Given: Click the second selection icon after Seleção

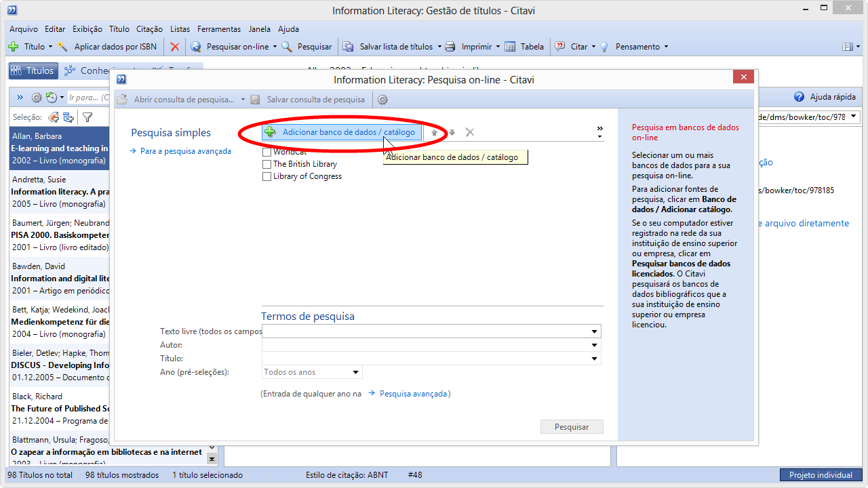Looking at the screenshot, I should tap(68, 117).
